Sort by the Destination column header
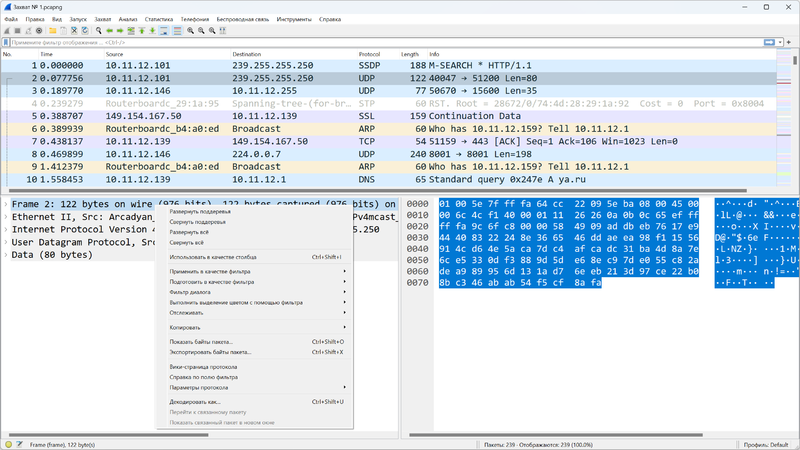 [x=294, y=54]
